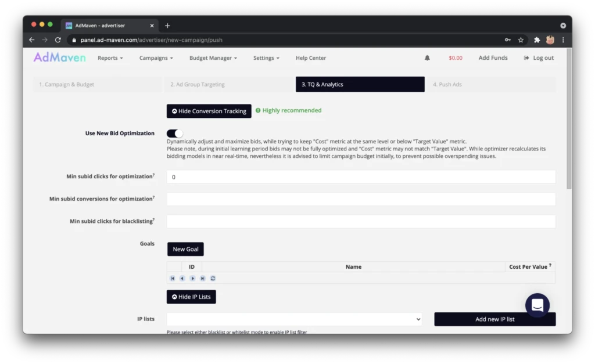Go to next page in goals table

tap(192, 278)
